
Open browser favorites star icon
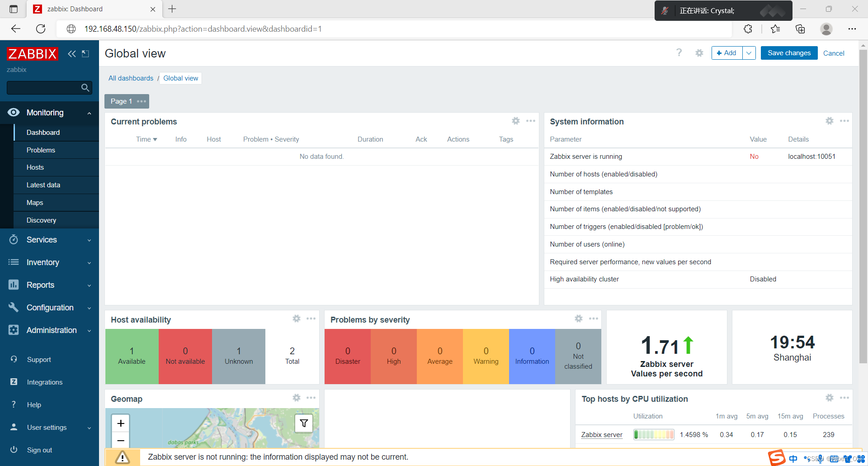[775, 29]
